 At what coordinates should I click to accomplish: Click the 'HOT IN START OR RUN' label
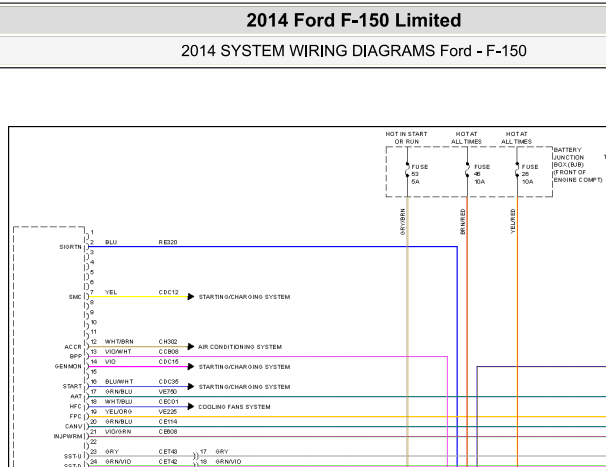tap(407, 138)
